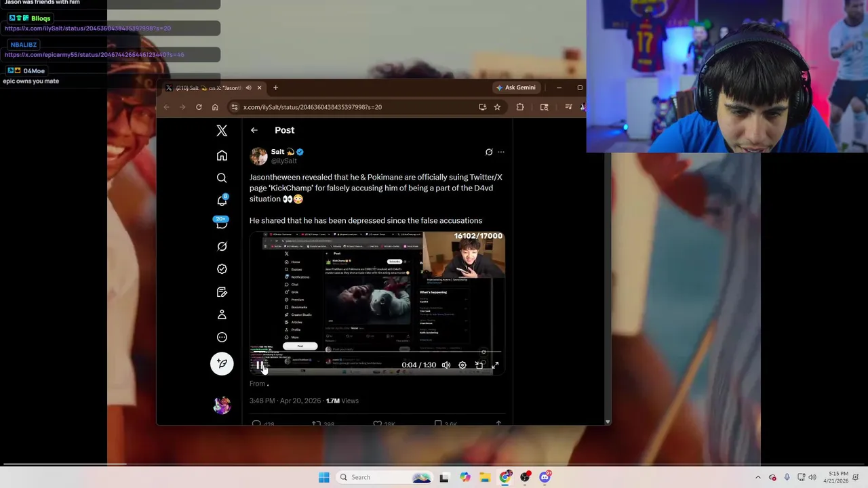Screen dimensions: 868x488
Task: Open Articles icon in X sidebar
Action: point(222,292)
